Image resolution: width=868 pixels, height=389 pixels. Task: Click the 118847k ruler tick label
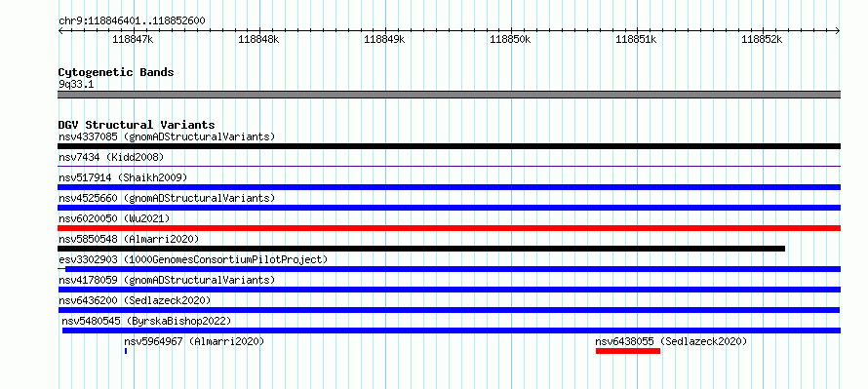coord(133,39)
